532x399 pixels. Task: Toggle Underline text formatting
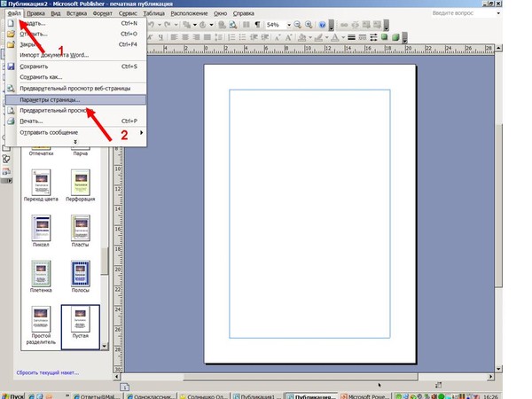click(160, 37)
